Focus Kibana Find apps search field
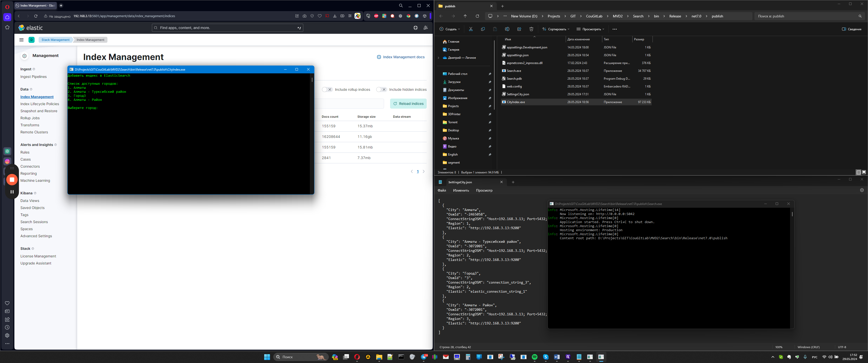 (227, 28)
